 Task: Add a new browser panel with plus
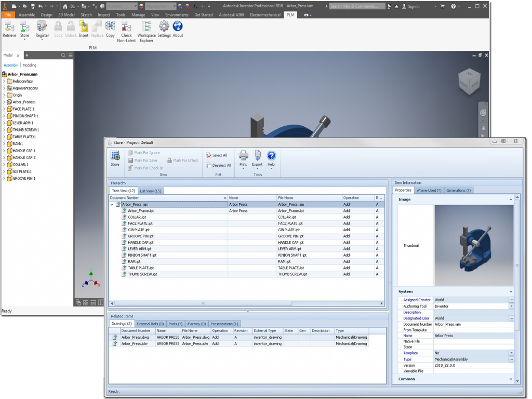pos(27,55)
